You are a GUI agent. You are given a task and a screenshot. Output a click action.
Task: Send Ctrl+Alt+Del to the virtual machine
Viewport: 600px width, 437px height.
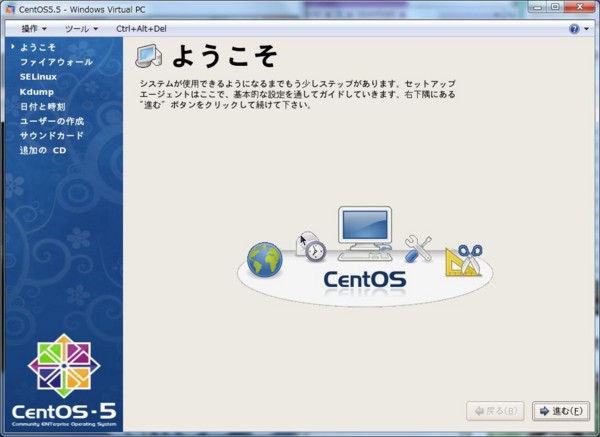coord(141,29)
